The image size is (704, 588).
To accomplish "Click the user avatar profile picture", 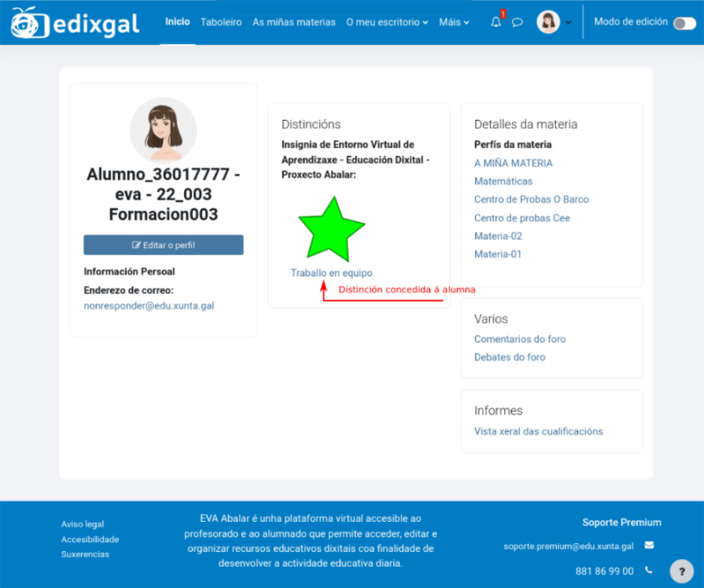I will (x=550, y=22).
